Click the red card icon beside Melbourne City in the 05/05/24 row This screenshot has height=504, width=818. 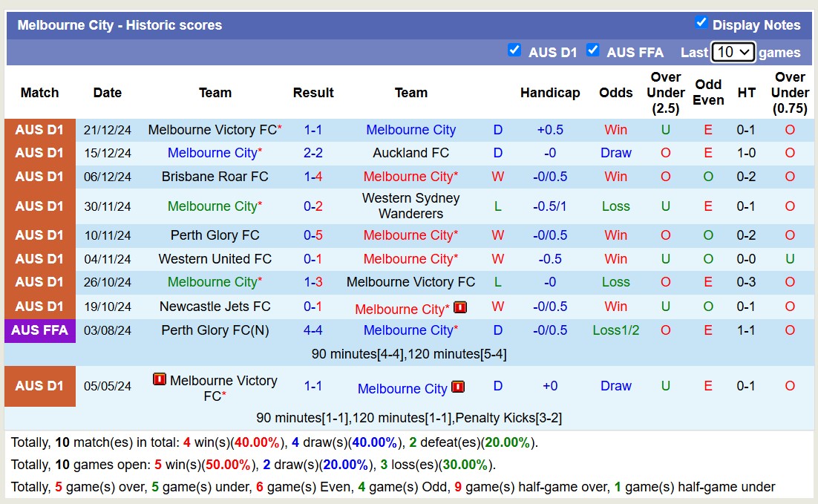(458, 387)
